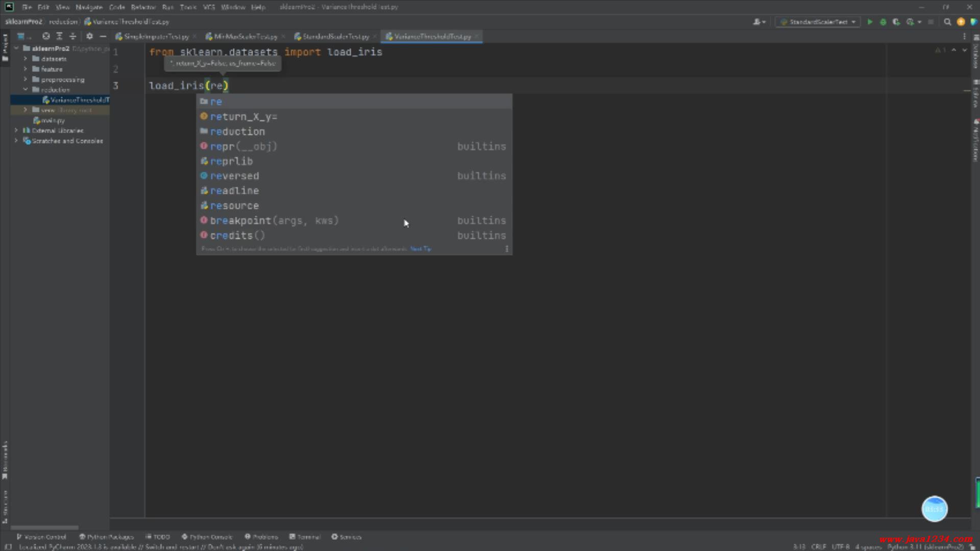Toggle the Terminal tool window
This screenshot has height=551, width=980.
(x=305, y=537)
